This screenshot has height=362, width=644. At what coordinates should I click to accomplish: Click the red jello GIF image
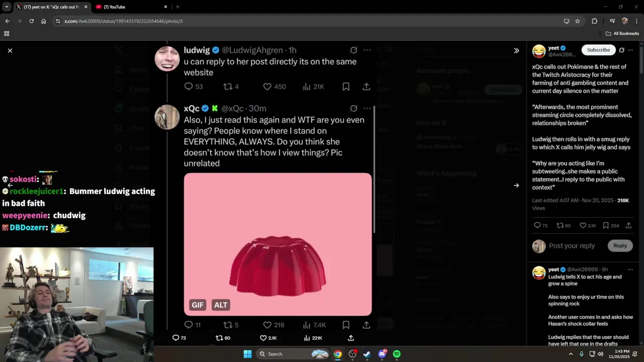tap(278, 244)
